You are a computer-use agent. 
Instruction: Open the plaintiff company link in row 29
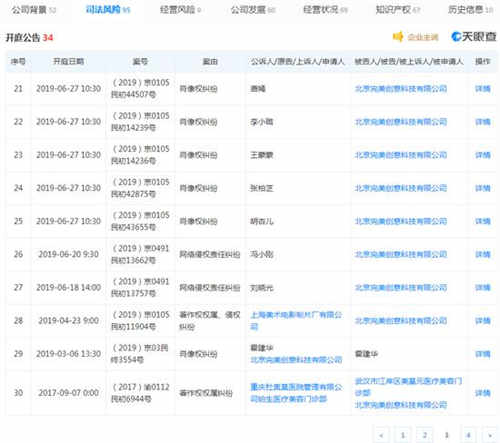[296, 360]
